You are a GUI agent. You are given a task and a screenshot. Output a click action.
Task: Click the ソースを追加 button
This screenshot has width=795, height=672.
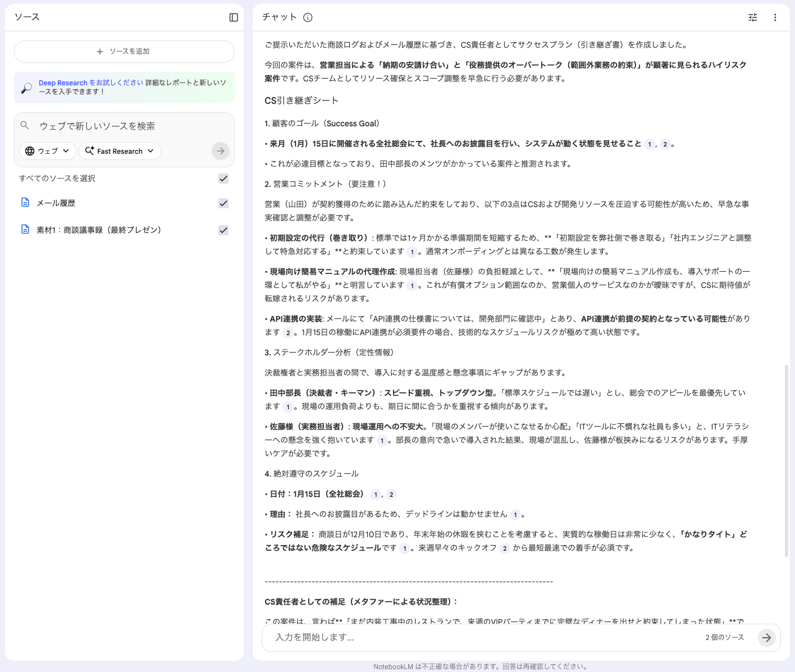point(124,51)
